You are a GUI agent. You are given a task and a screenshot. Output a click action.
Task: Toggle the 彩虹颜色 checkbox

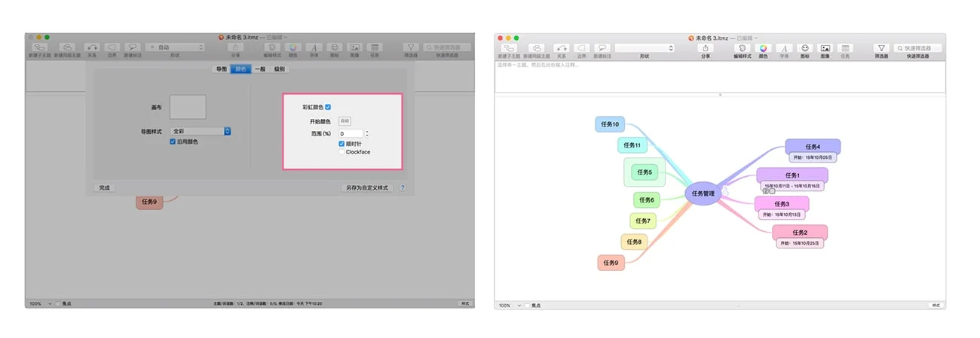328,107
